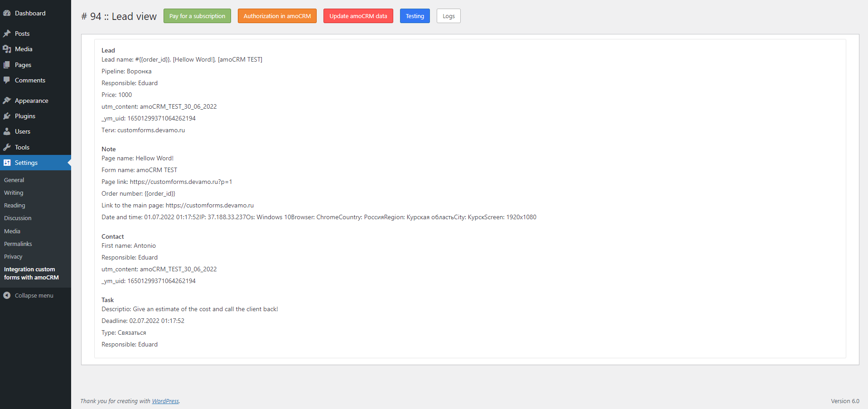This screenshot has height=409, width=868.
Task: Click Update amoCRM data button
Action: click(358, 16)
